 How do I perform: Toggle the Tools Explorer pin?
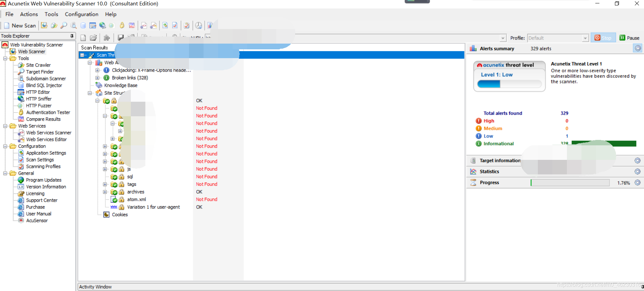(72, 36)
